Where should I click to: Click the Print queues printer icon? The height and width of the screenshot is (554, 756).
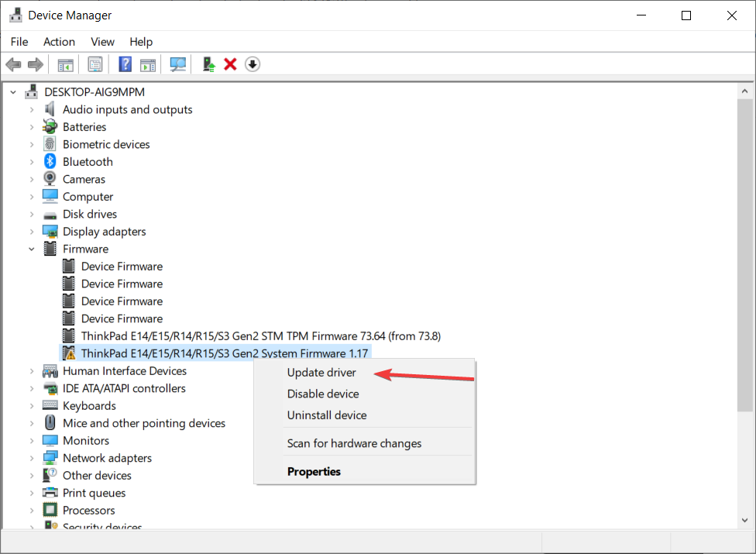50,492
